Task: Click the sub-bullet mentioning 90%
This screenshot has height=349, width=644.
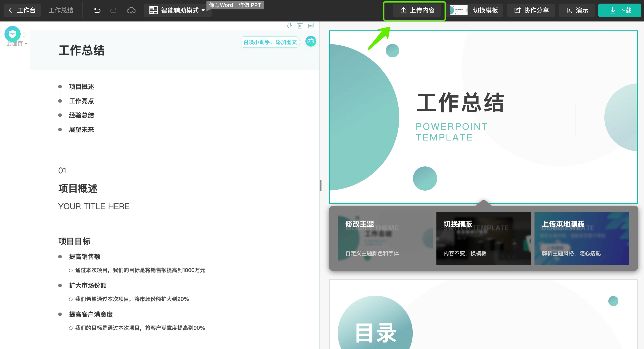Action: click(x=140, y=328)
